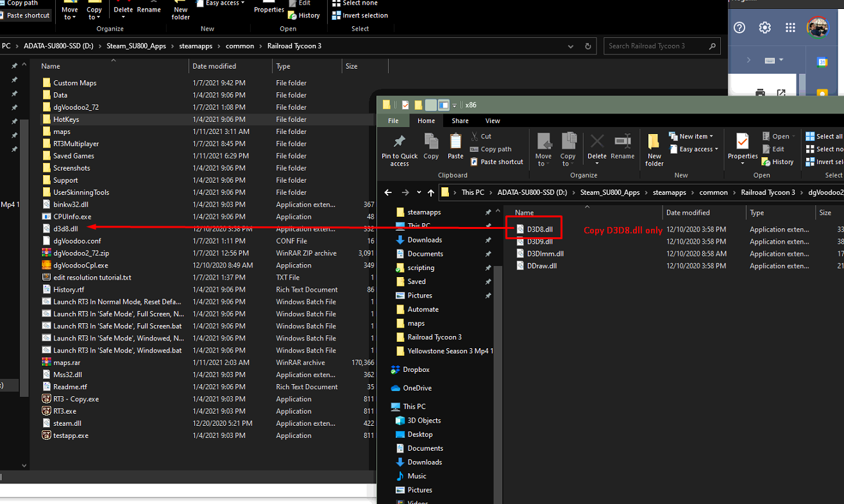Click Copy path in the x86 window ribbon

[491, 149]
